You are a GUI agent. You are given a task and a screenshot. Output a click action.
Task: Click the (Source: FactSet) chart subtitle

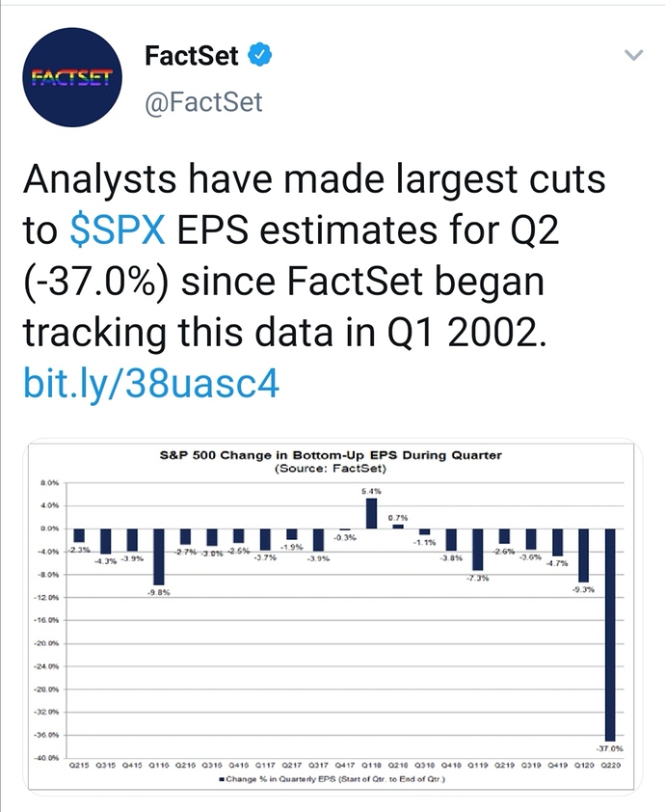coord(331,468)
